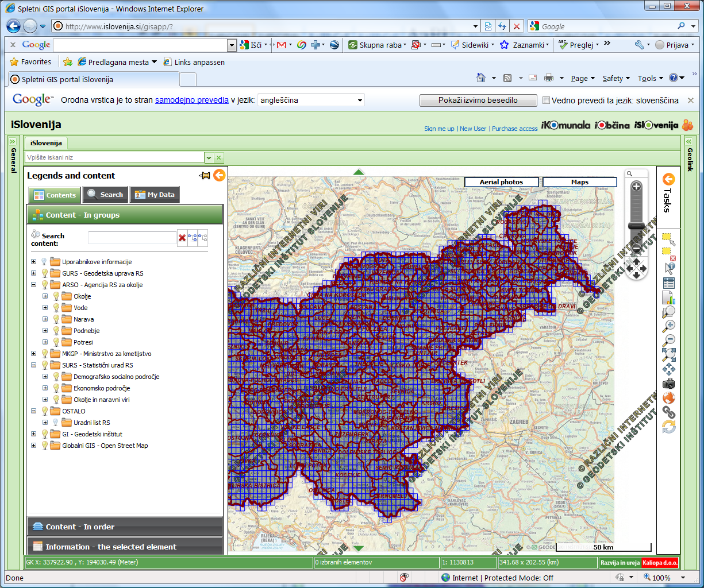Switch map to Aerial photos
Viewport: 704px width, 588px height.
[502, 182]
